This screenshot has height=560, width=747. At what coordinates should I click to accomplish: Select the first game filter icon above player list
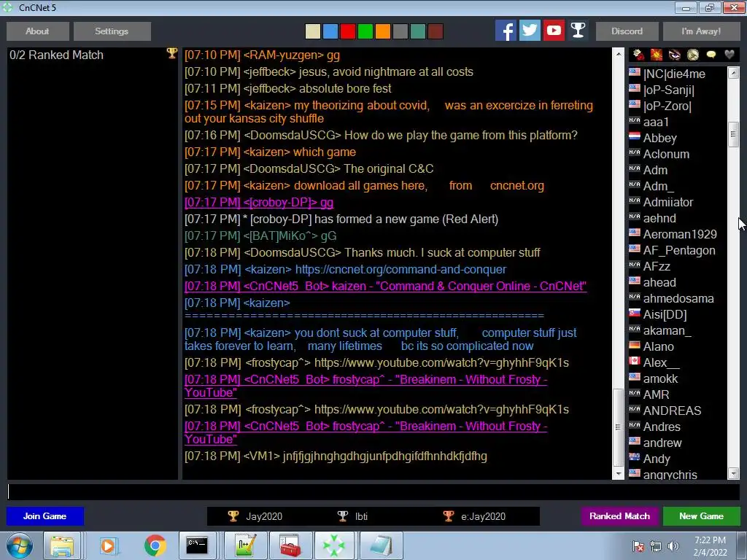(638, 55)
